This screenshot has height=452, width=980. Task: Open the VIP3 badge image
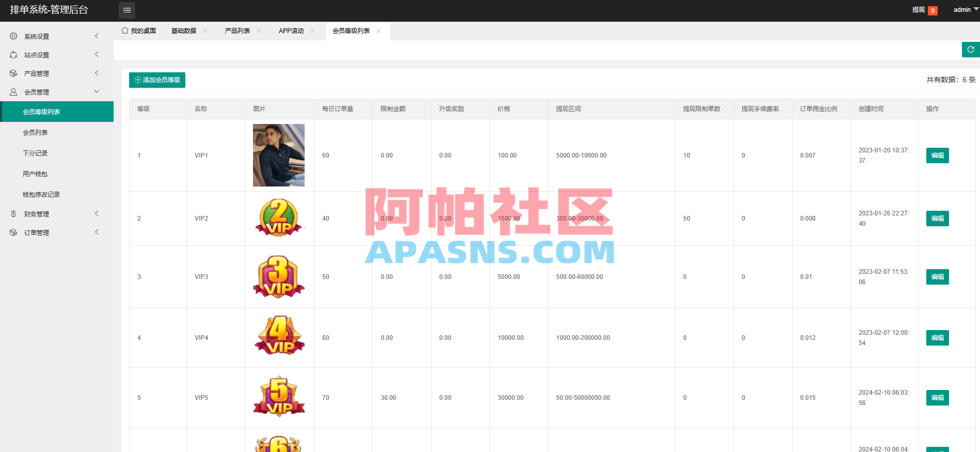click(x=279, y=276)
